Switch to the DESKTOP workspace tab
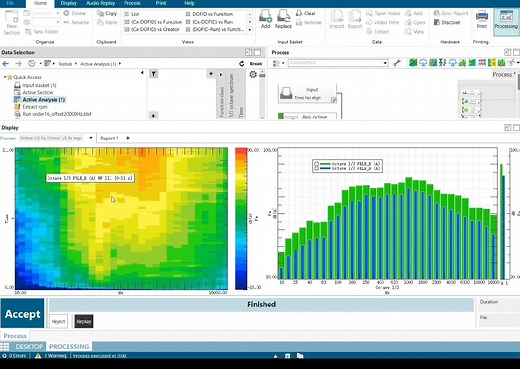This screenshot has height=369, width=520. [29, 346]
